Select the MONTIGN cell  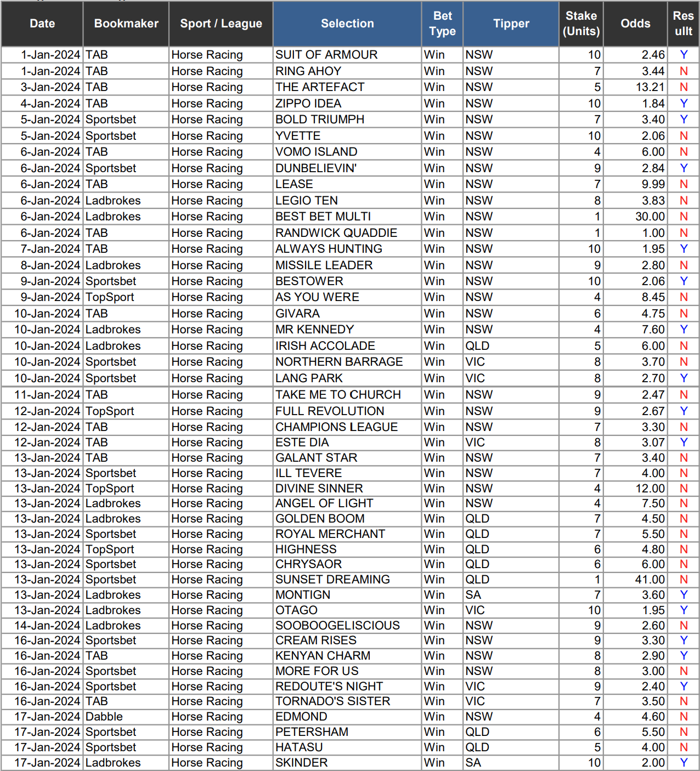(347, 595)
